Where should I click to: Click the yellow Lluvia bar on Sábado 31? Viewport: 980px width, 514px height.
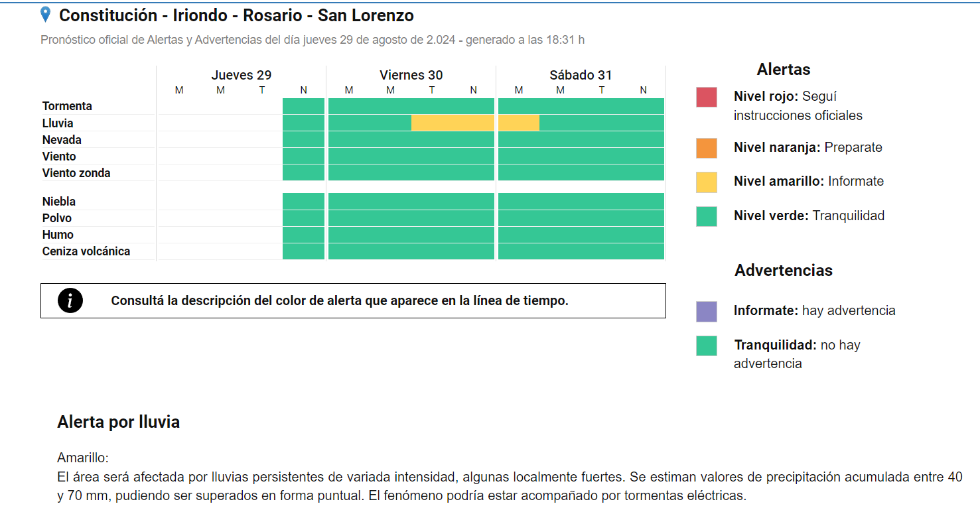click(519, 123)
